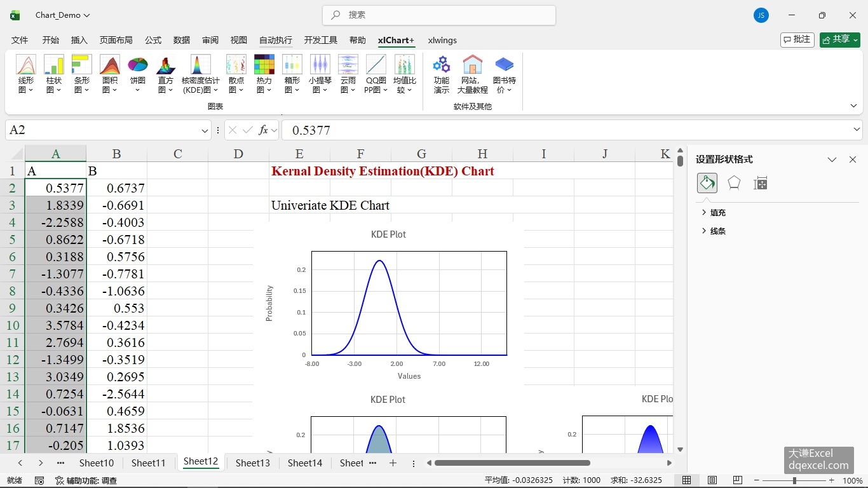Open the 热力图 heatmap menu

[x=264, y=74]
